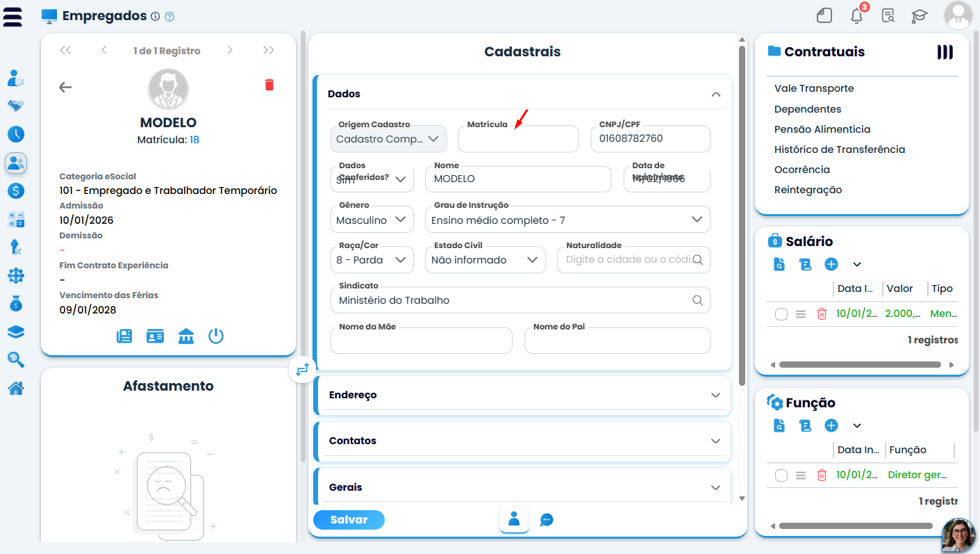Expand the Contatos section
This screenshot has height=554, width=980.
[x=524, y=441]
